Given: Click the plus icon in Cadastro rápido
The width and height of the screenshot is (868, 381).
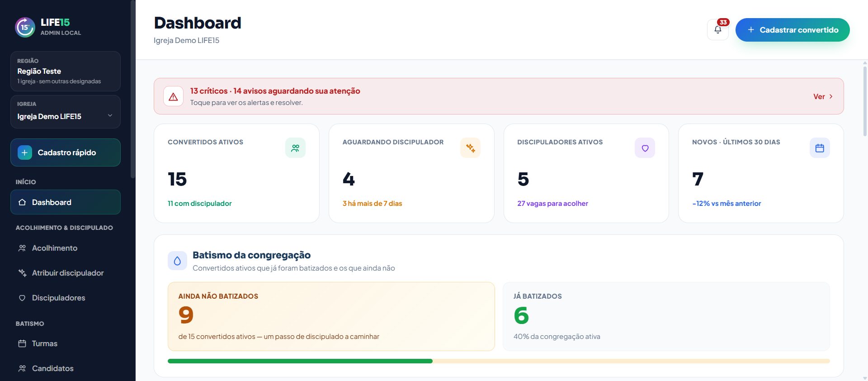Looking at the screenshot, I should tap(25, 152).
